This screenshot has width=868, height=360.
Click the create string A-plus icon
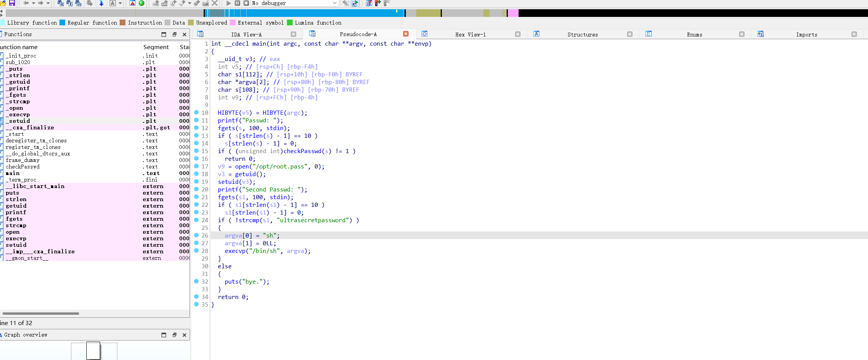coord(173,3)
